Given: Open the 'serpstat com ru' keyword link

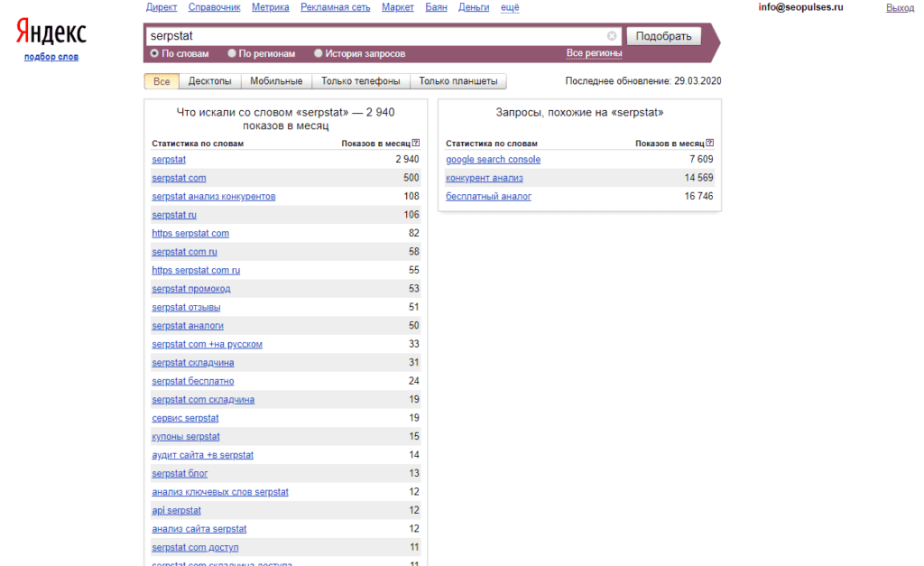Looking at the screenshot, I should point(184,252).
